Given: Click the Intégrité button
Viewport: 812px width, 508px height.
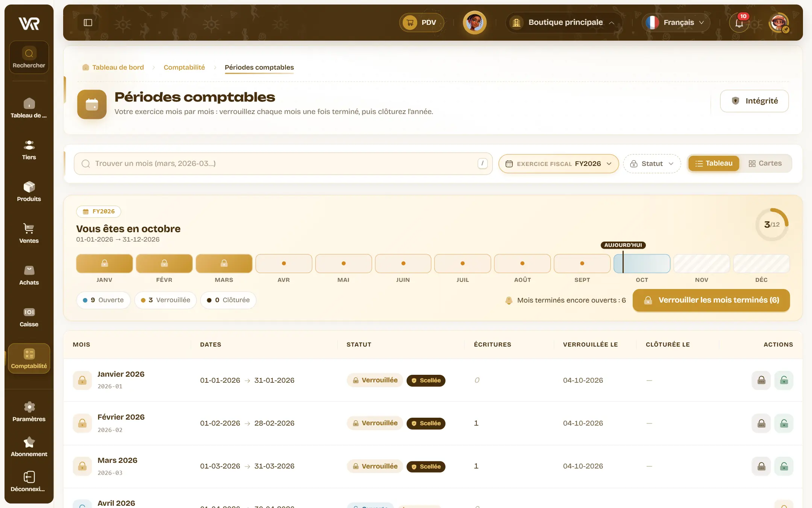Looking at the screenshot, I should (754, 101).
